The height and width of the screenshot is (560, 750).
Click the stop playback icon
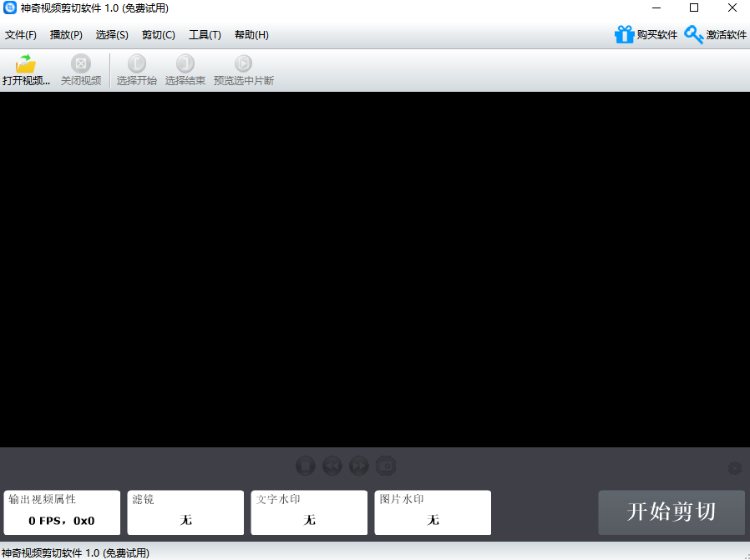pyautogui.click(x=305, y=466)
